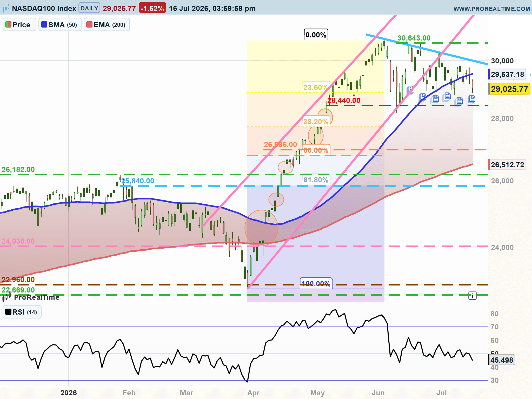
Task: Click the NASDAQ100 Index instrument name
Action: (x=44, y=8)
